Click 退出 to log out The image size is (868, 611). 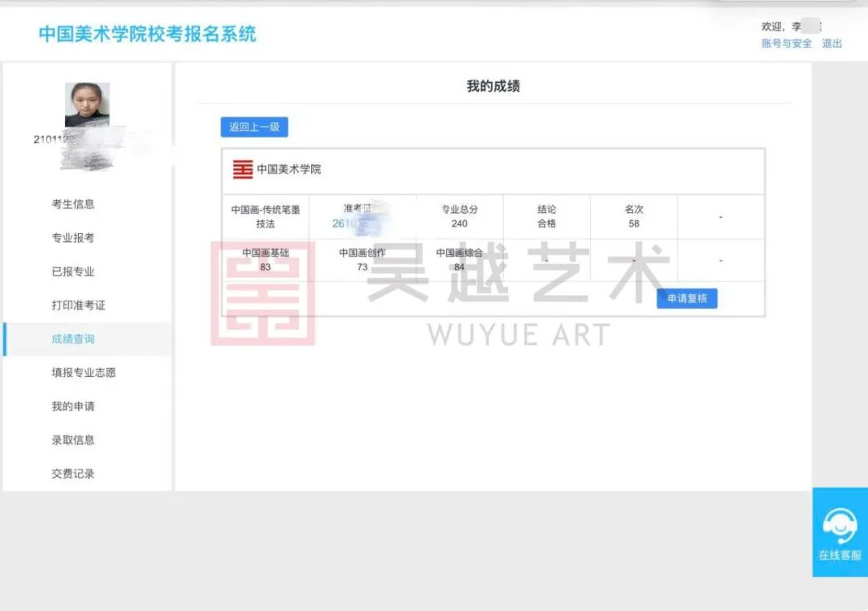tap(831, 43)
